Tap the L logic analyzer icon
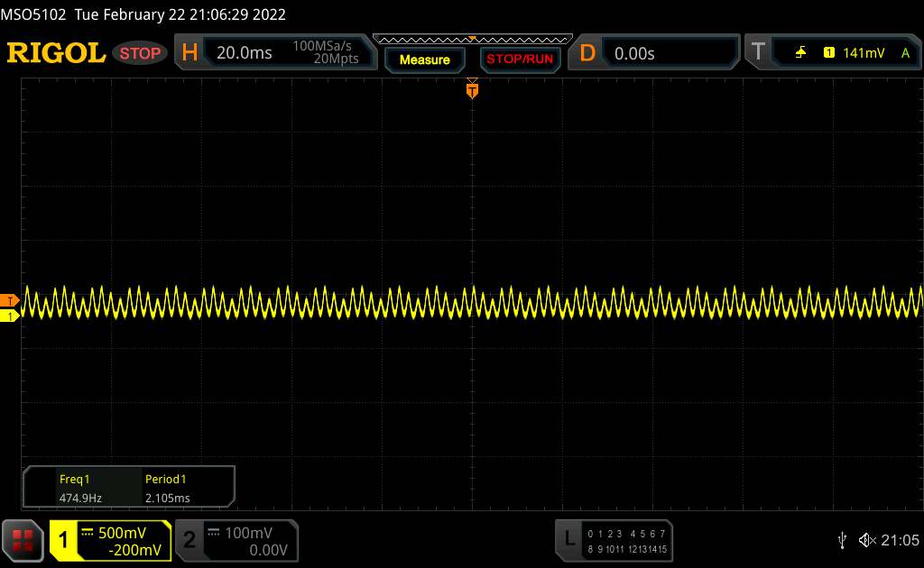This screenshot has width=924, height=568. (569, 539)
